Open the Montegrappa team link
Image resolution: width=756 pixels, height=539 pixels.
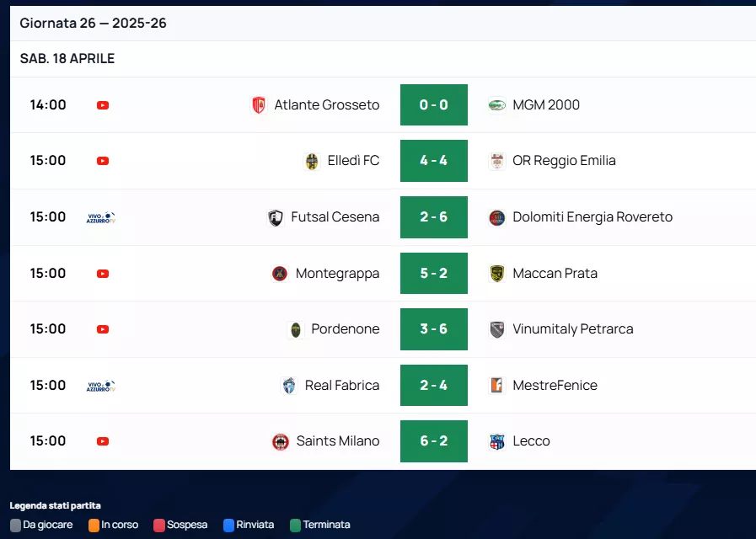pos(337,274)
